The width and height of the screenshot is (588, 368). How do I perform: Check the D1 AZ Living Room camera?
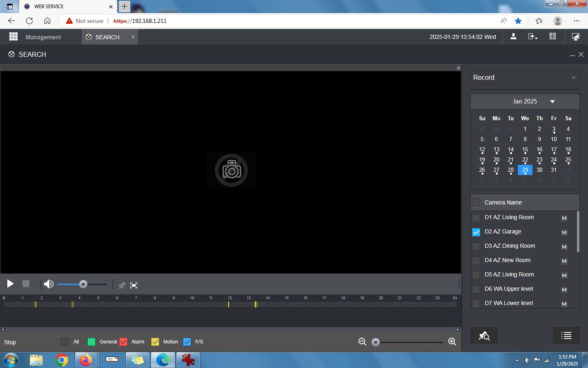coord(476,218)
